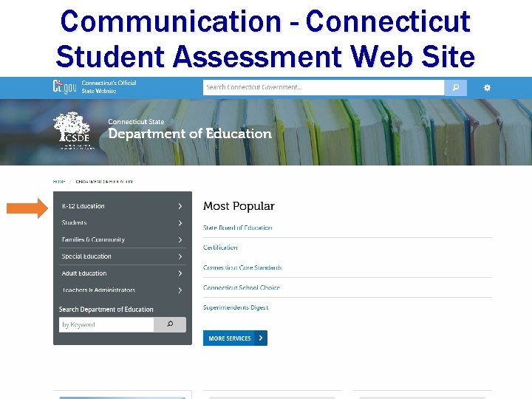
Task: Click the by Keyword search field
Action: pyautogui.click(x=106, y=324)
